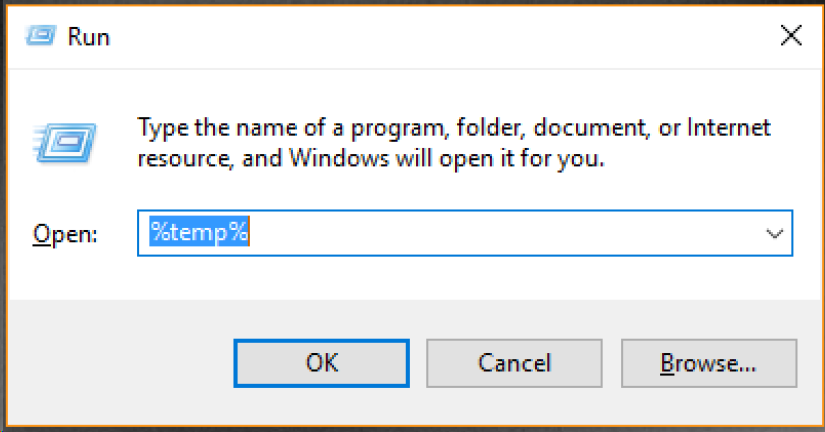825x432 pixels.
Task: Click the gray footer area left of OK
Action: pyautogui.click(x=121, y=363)
